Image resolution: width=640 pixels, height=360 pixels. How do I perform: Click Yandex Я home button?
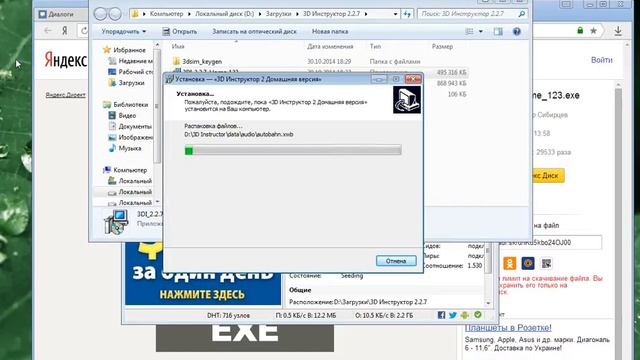[64, 31]
